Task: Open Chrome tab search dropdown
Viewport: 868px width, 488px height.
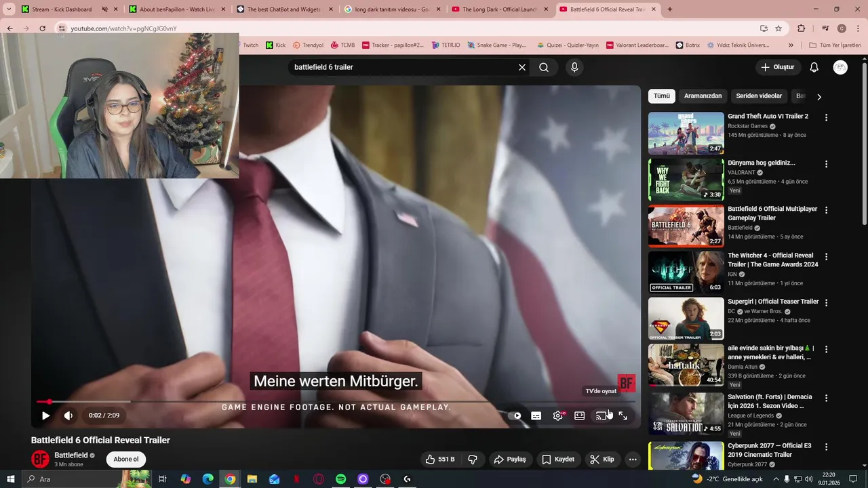Action: tap(9, 9)
